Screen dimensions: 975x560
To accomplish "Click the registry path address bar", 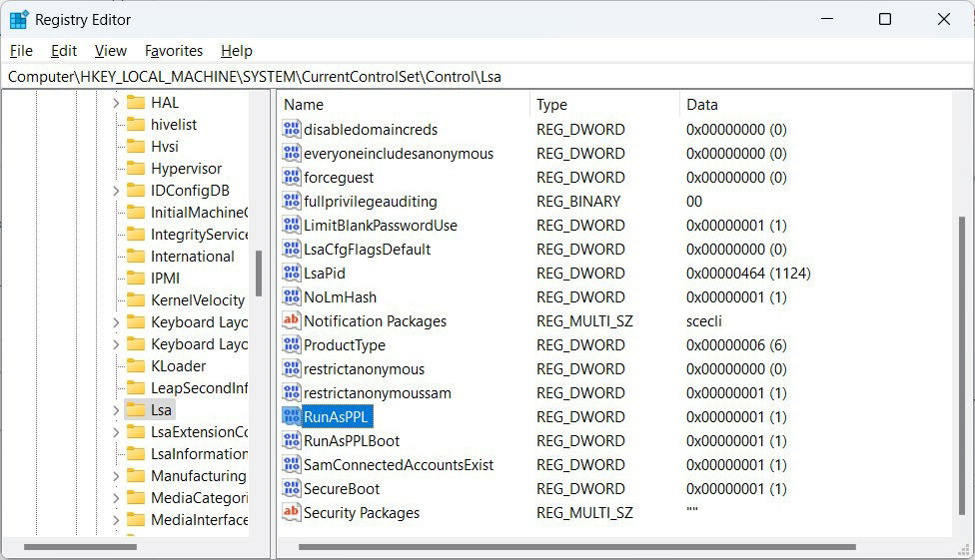I will 487,77.
